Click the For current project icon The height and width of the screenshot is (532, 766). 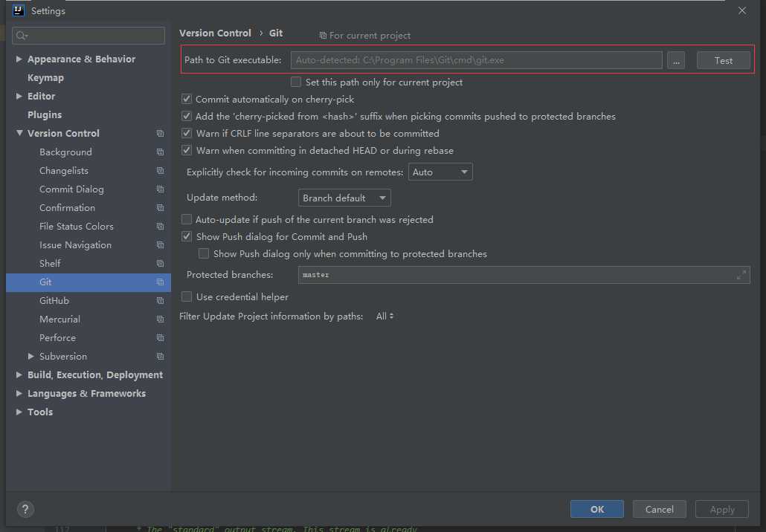(323, 36)
